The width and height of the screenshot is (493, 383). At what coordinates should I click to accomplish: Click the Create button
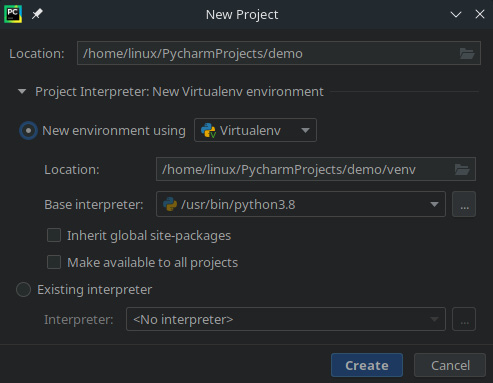tap(367, 365)
